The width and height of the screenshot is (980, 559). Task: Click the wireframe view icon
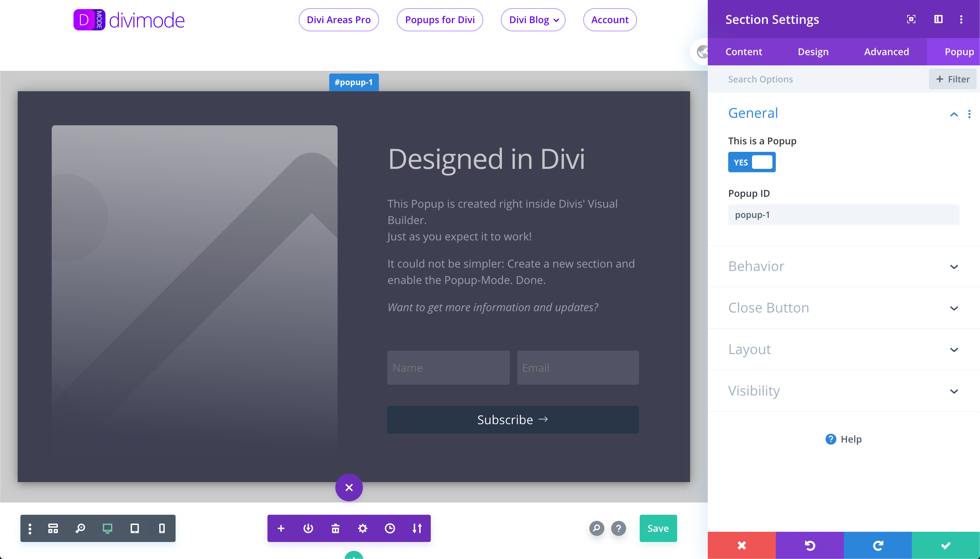53,528
